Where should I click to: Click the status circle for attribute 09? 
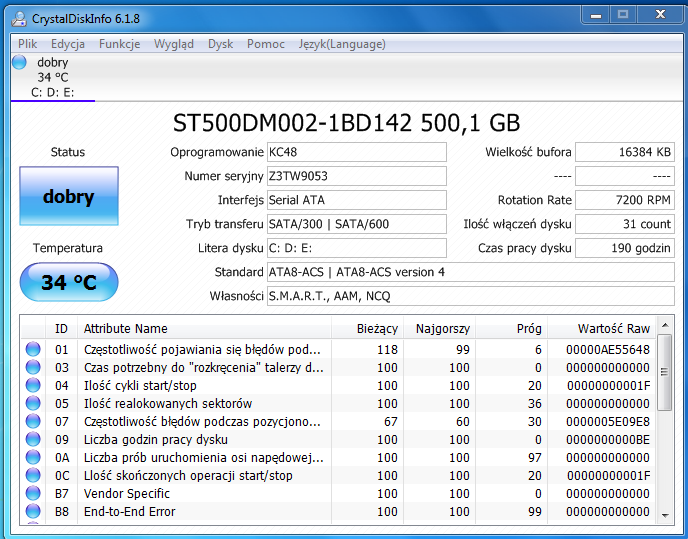tap(33, 439)
